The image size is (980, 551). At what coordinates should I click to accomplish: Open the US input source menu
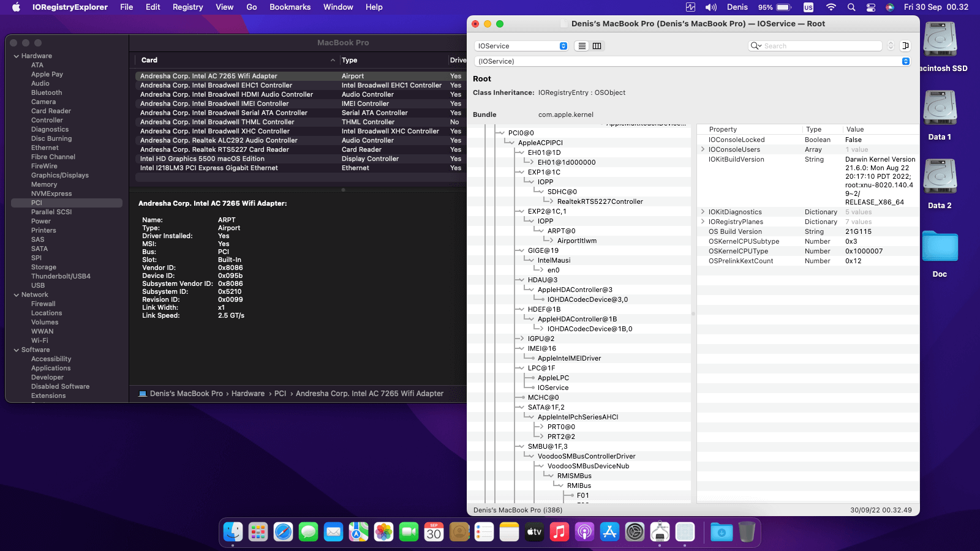pos(809,7)
